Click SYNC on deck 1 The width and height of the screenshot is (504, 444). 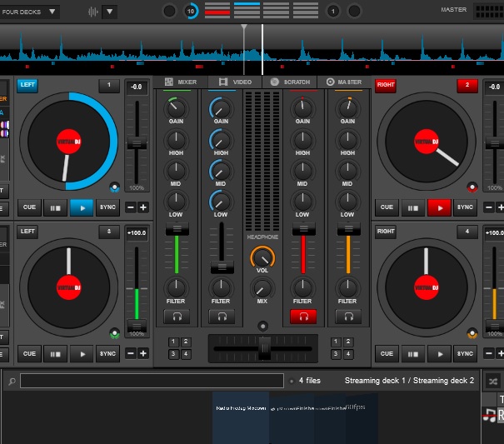[x=107, y=207]
